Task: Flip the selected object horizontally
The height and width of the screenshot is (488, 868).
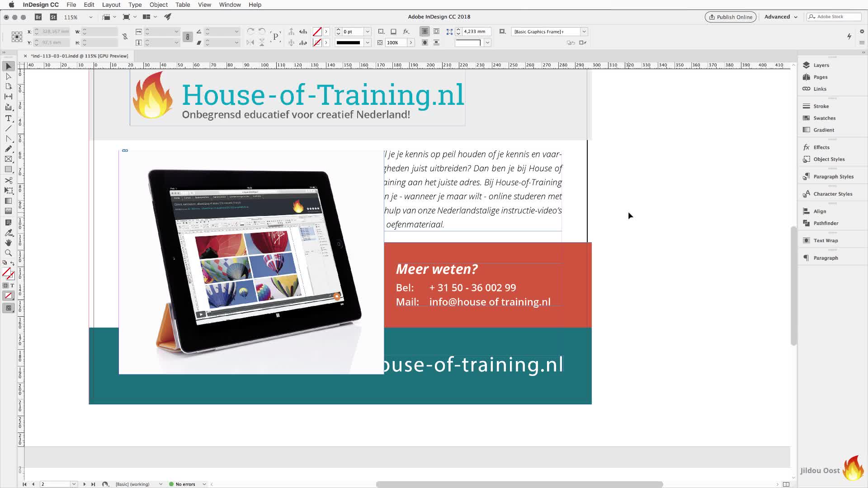Action: pos(250,42)
